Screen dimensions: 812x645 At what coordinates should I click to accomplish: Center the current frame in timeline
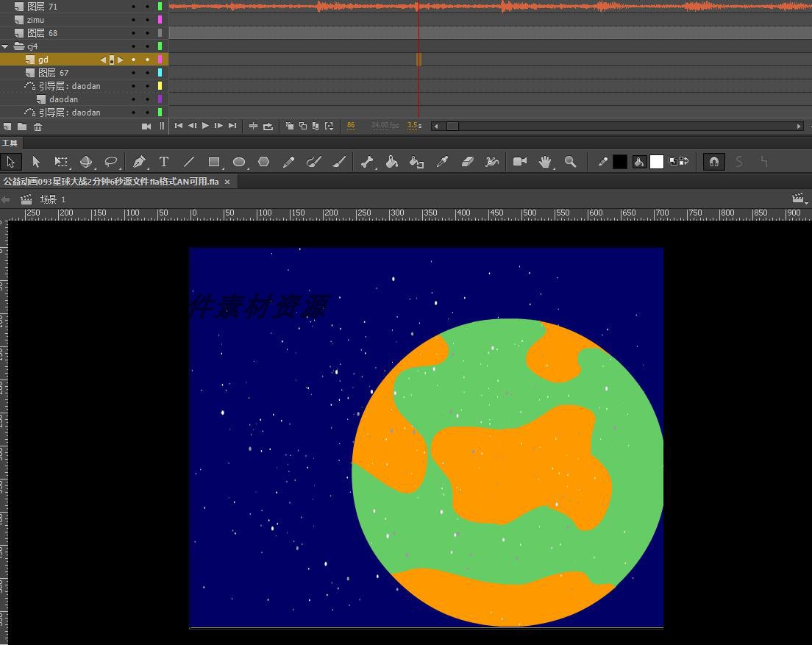point(253,126)
